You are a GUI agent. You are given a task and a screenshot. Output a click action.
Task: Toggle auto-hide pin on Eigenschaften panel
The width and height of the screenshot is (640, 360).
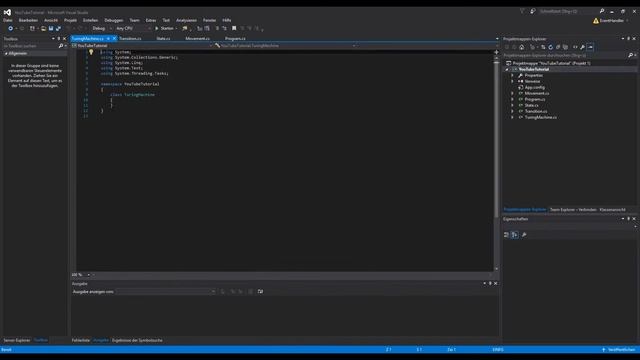click(629, 219)
